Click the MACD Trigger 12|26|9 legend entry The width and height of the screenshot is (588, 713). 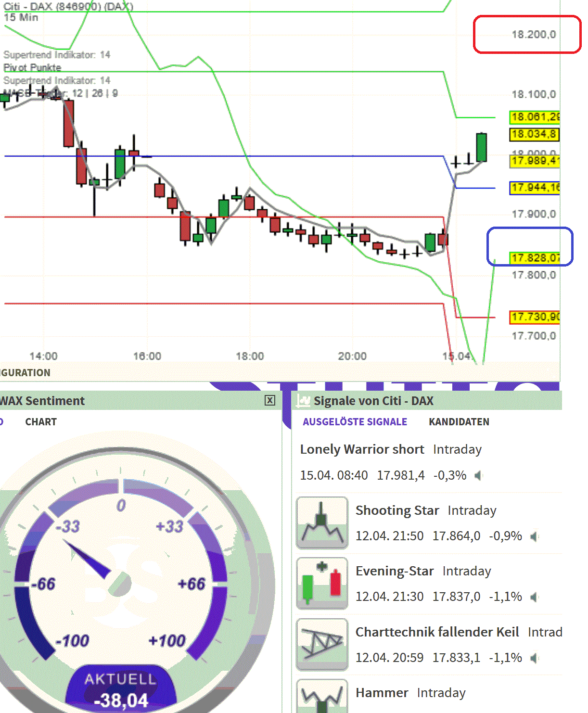pyautogui.click(x=61, y=91)
